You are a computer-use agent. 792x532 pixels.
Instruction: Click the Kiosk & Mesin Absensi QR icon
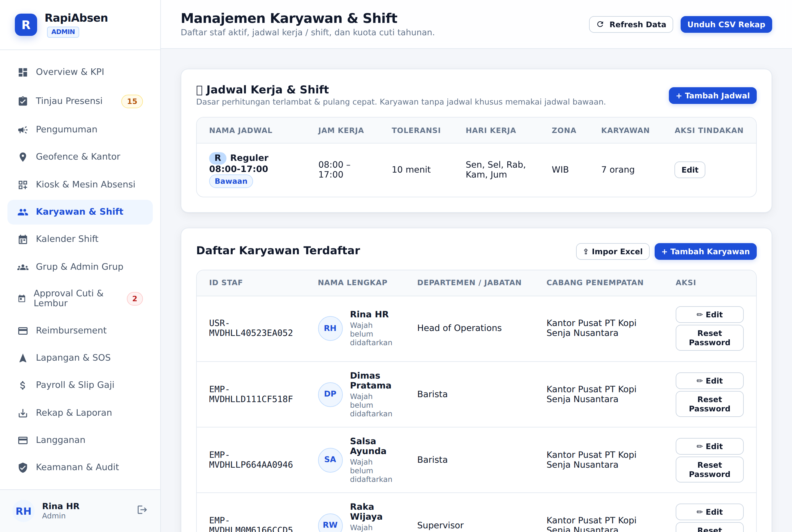click(x=23, y=185)
